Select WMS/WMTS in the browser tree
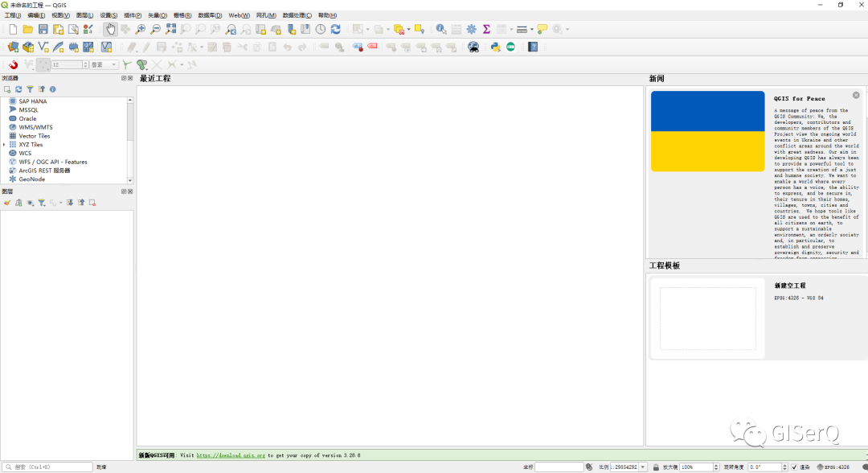The height and width of the screenshot is (473, 868). pyautogui.click(x=36, y=127)
